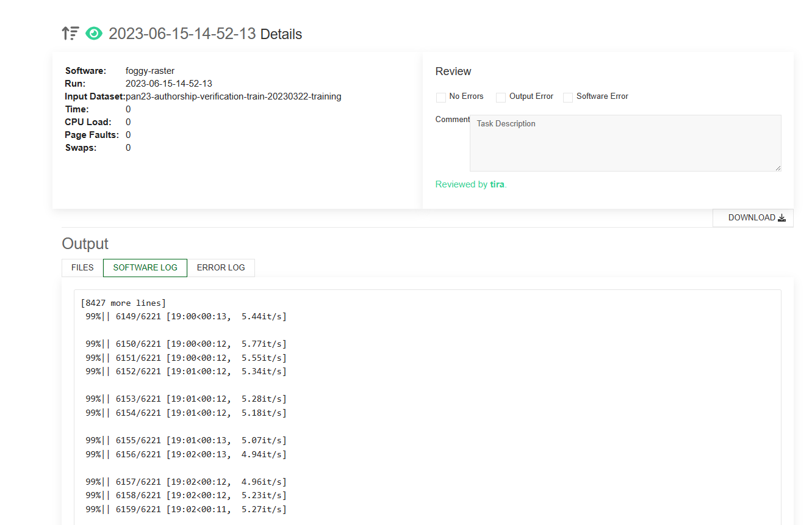812x525 pixels.
Task: Click the log line 6149/6221
Action: click(186, 316)
